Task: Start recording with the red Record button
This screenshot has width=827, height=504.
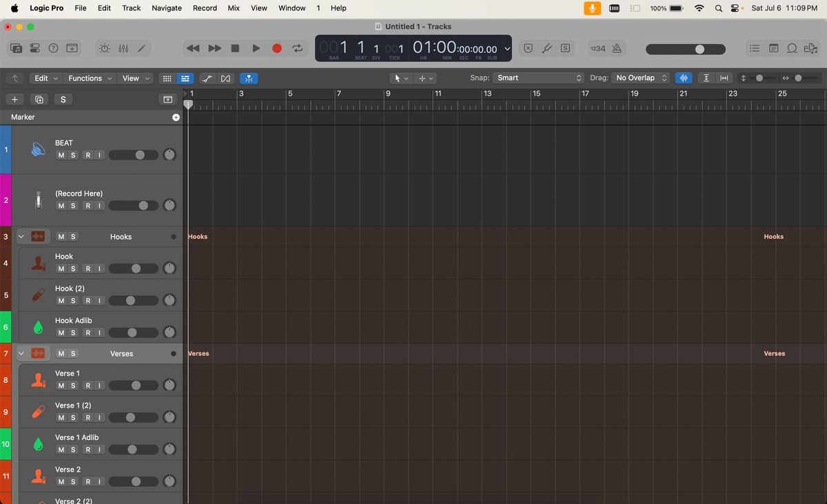Action: click(277, 48)
